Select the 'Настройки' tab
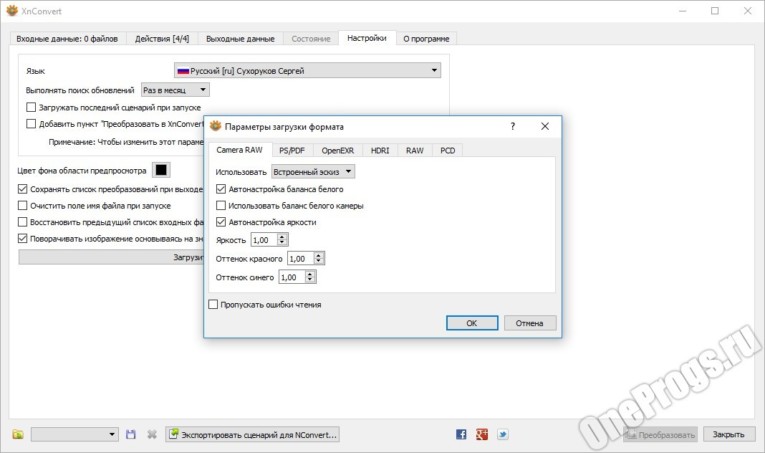The height and width of the screenshot is (453, 765). click(367, 38)
